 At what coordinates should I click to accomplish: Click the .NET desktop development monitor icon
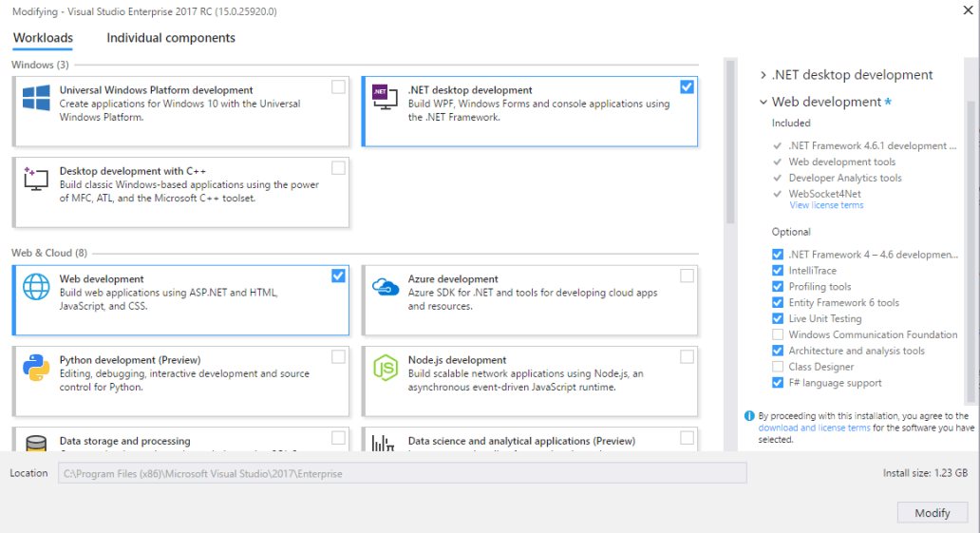pos(385,98)
